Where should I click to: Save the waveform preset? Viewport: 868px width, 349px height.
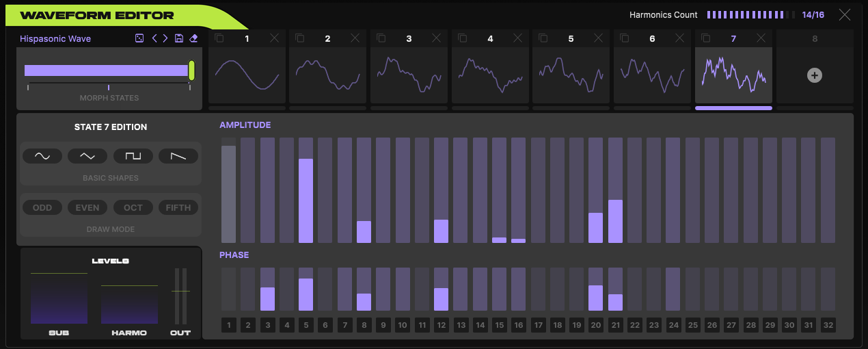tap(178, 39)
